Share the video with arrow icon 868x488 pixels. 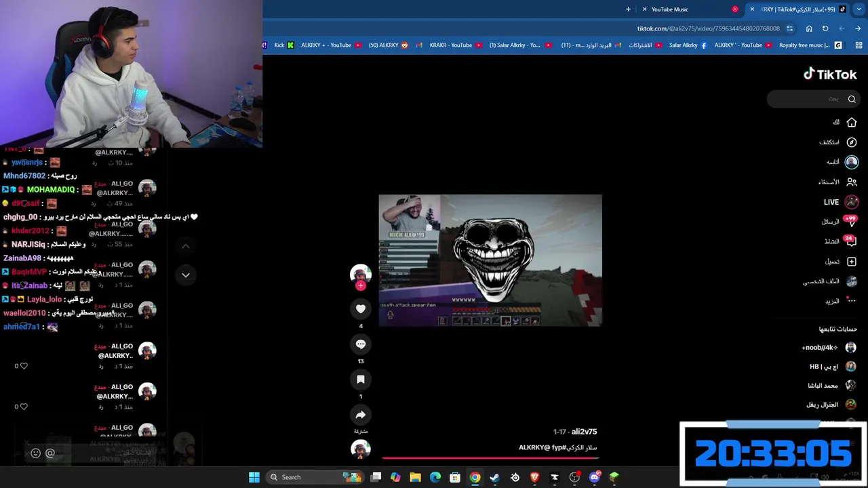click(361, 415)
